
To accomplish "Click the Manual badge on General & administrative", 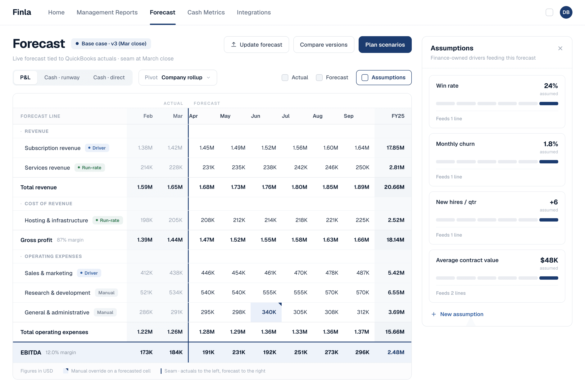I will point(105,313).
